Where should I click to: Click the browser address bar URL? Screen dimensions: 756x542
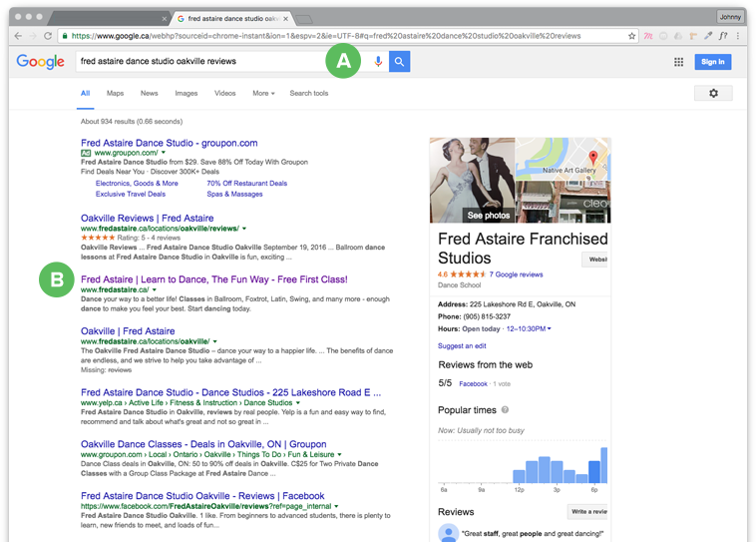[x=326, y=36]
